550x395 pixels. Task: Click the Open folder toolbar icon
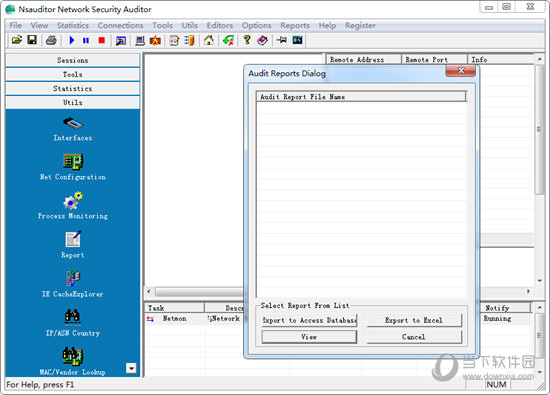click(16, 40)
